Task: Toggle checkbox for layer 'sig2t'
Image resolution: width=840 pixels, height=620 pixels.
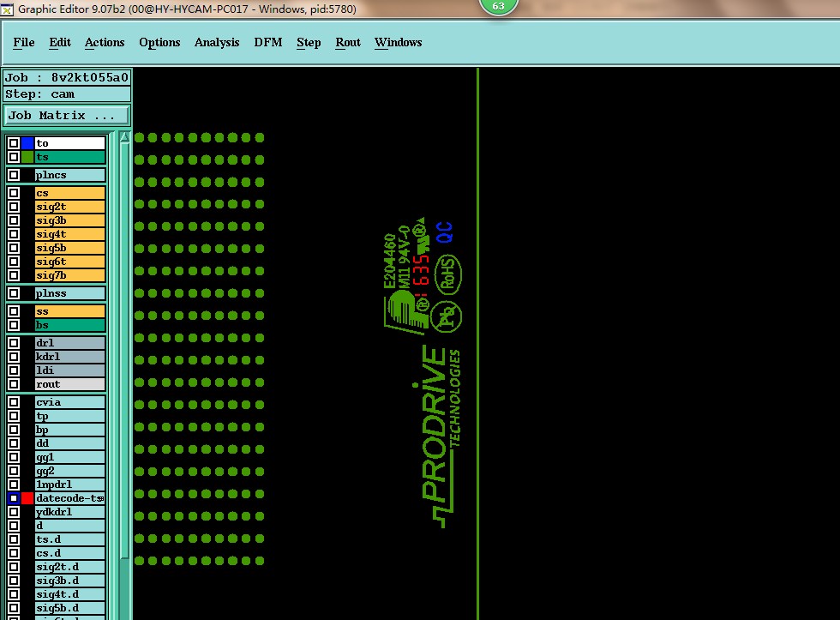Action: [x=14, y=207]
